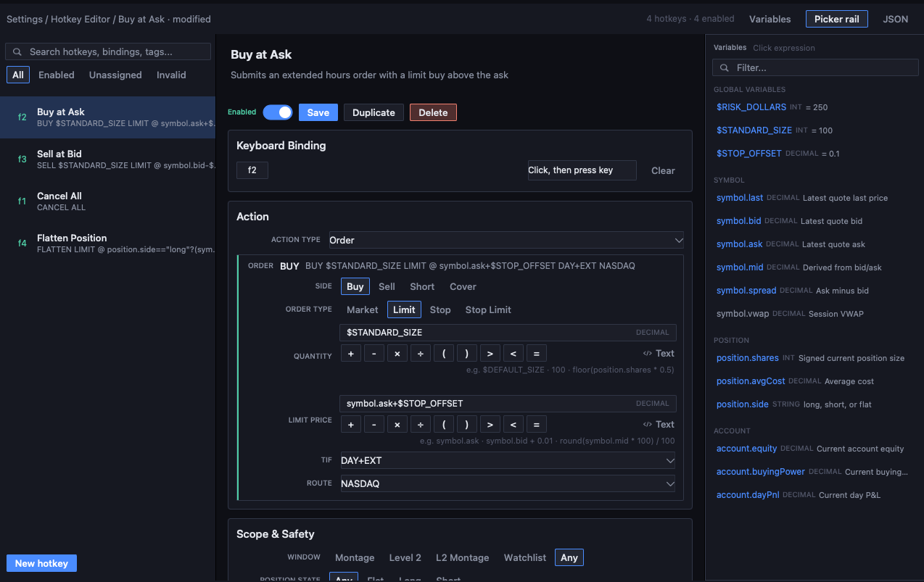Insert equals operator in Quantity expression
This screenshot has height=582, width=924.
click(537, 354)
